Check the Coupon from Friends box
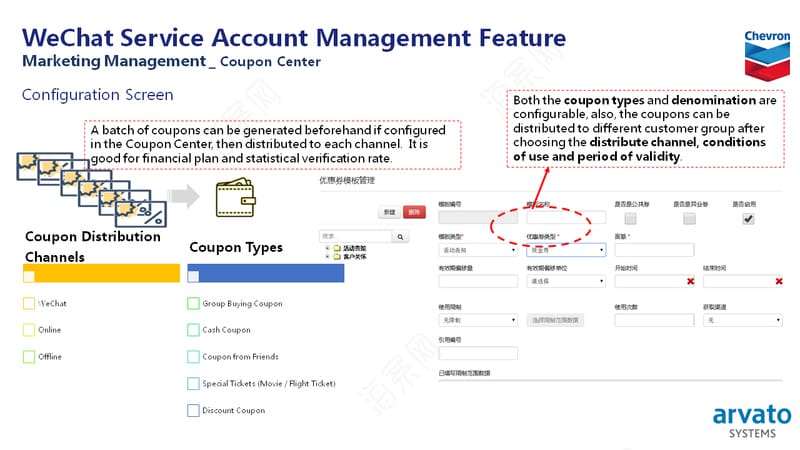 click(x=193, y=357)
